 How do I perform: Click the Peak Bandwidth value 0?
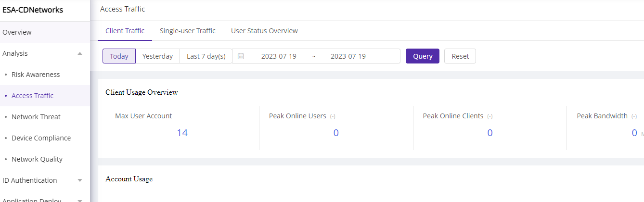point(634,133)
